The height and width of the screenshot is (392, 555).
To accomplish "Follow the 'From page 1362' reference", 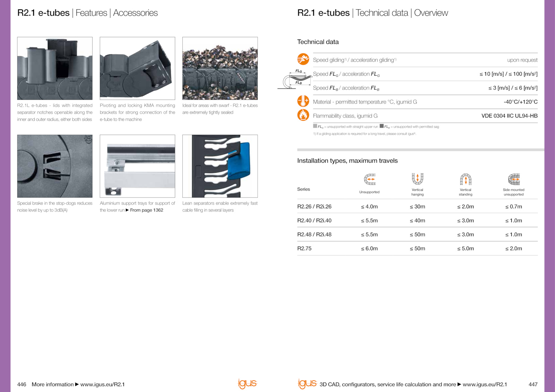I will coord(146,210).
